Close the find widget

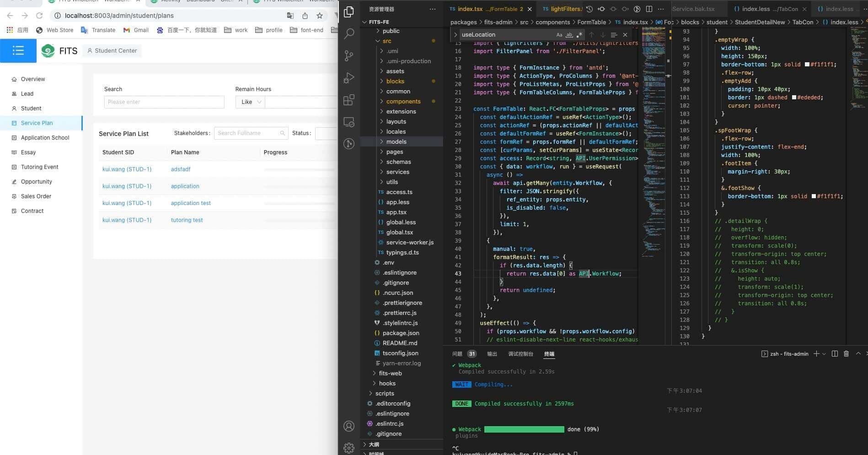625,35
